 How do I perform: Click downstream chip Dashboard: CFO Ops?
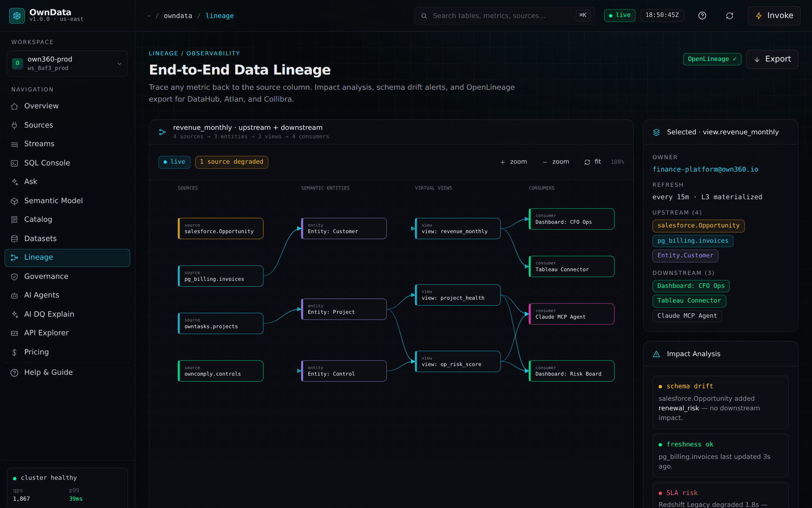pos(691,286)
